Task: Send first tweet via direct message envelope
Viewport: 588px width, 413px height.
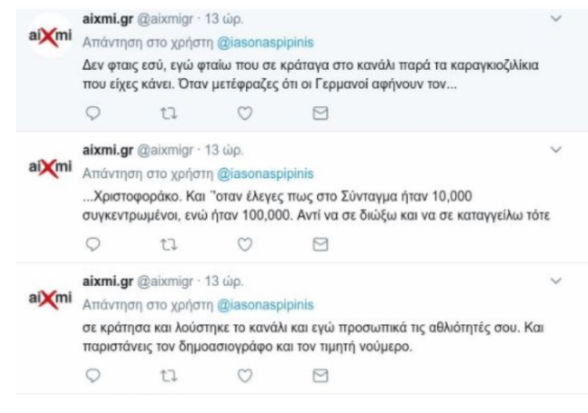Action: [x=320, y=113]
